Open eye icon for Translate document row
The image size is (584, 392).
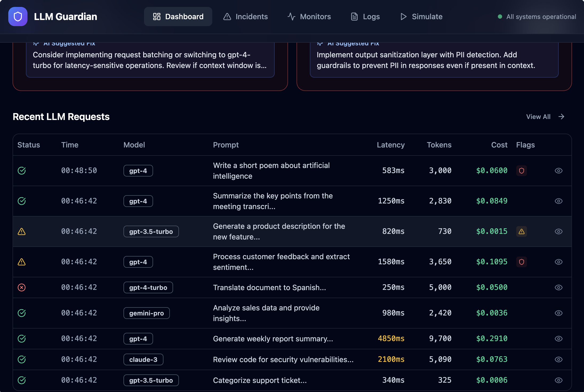tap(558, 287)
